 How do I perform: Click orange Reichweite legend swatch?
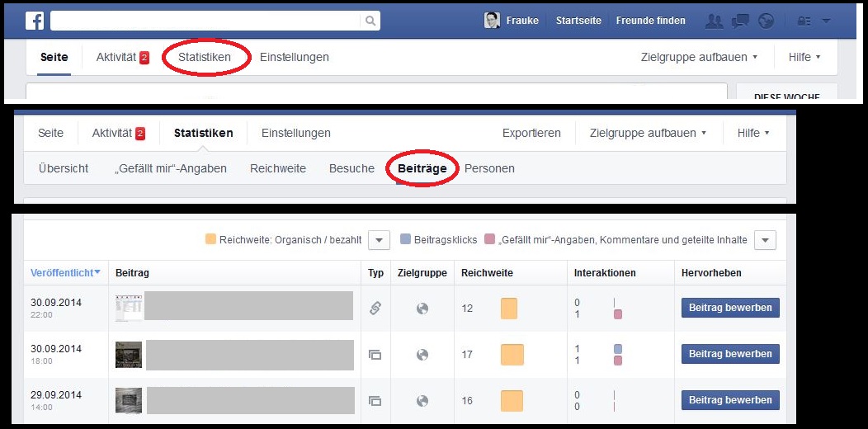pos(210,240)
